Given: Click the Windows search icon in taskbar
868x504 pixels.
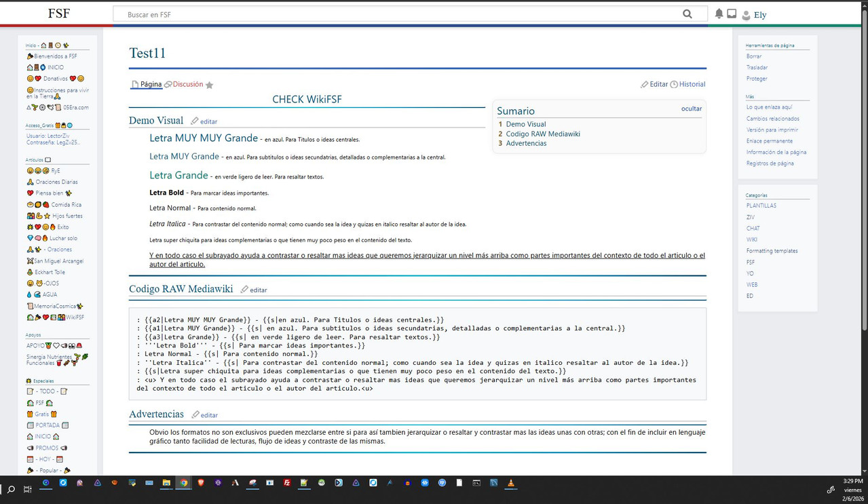Looking at the screenshot, I should point(11,489).
